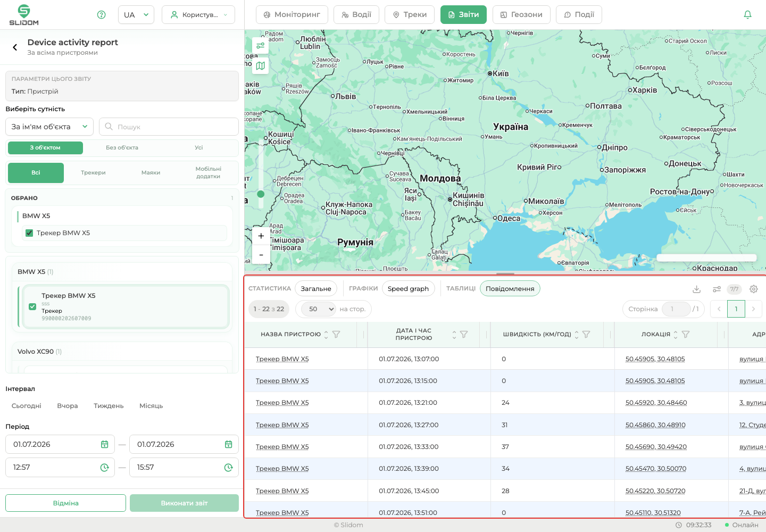Viewport: 766px width, 532px height.
Task: Open the Speed graph tab
Action: (x=408, y=288)
